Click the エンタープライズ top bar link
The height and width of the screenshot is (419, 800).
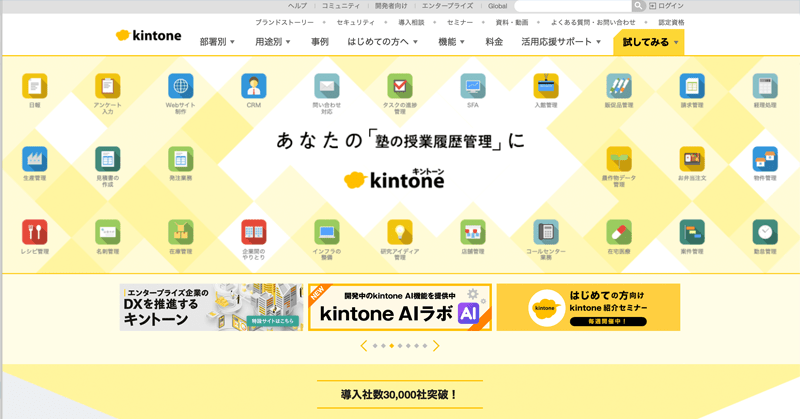click(x=447, y=6)
